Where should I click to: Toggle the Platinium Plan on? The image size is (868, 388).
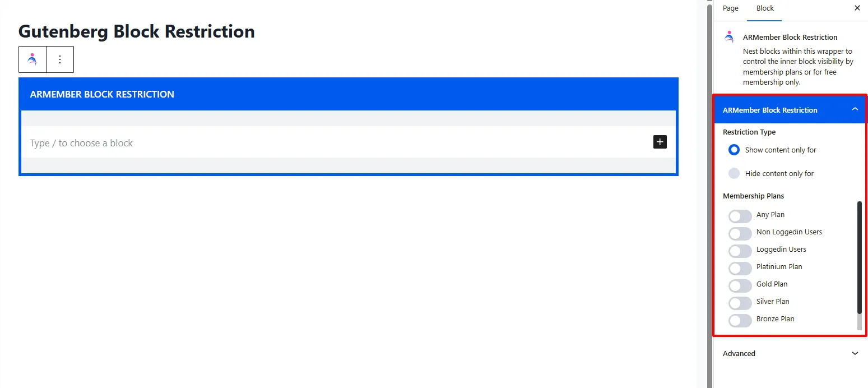[x=740, y=268]
